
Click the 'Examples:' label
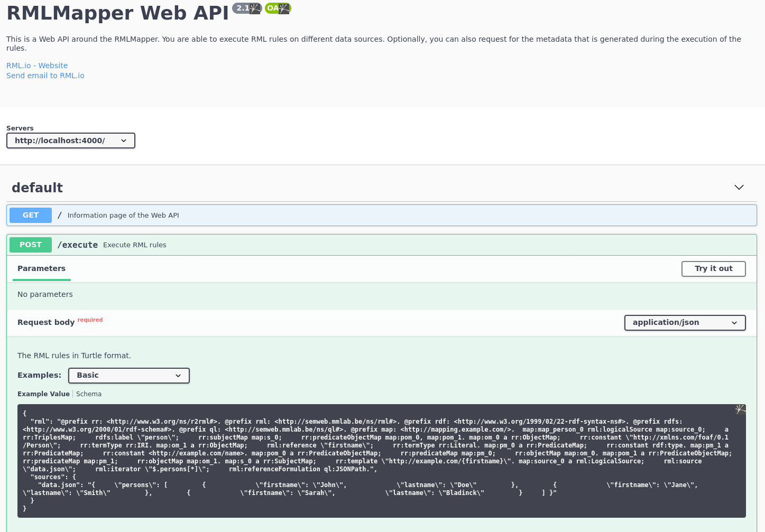pyautogui.click(x=40, y=375)
